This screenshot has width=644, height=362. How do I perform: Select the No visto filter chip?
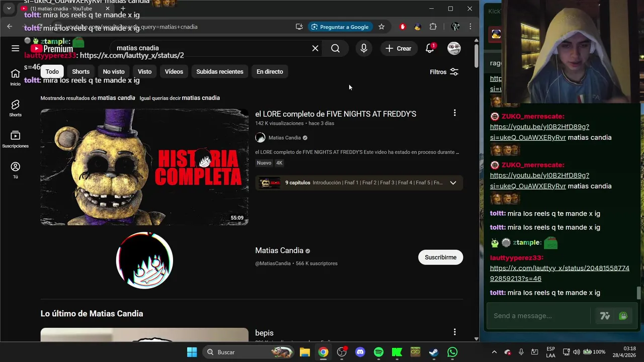pyautogui.click(x=114, y=71)
